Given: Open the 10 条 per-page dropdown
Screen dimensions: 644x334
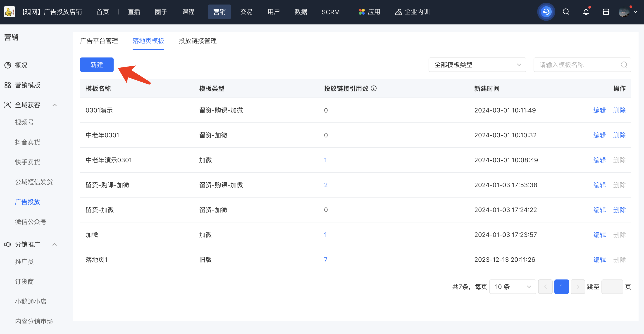Looking at the screenshot, I should [x=513, y=286].
